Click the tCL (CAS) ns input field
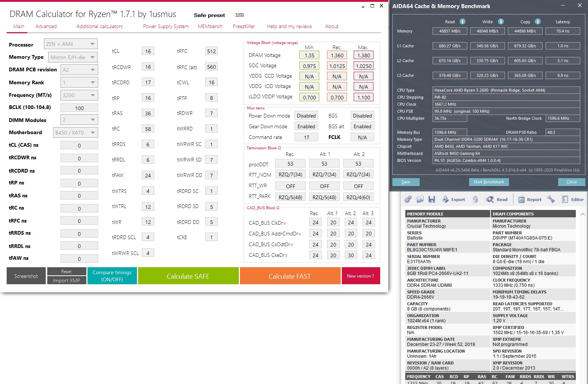The height and width of the screenshot is (384, 588). 79,146
